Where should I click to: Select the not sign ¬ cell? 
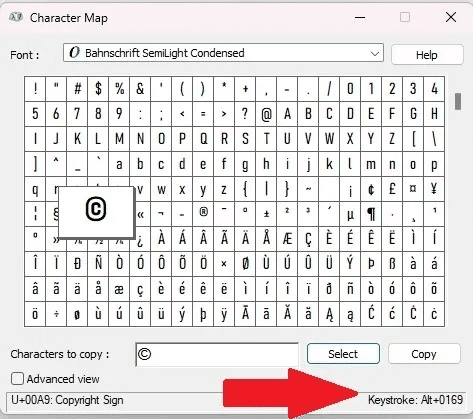pos(161,214)
